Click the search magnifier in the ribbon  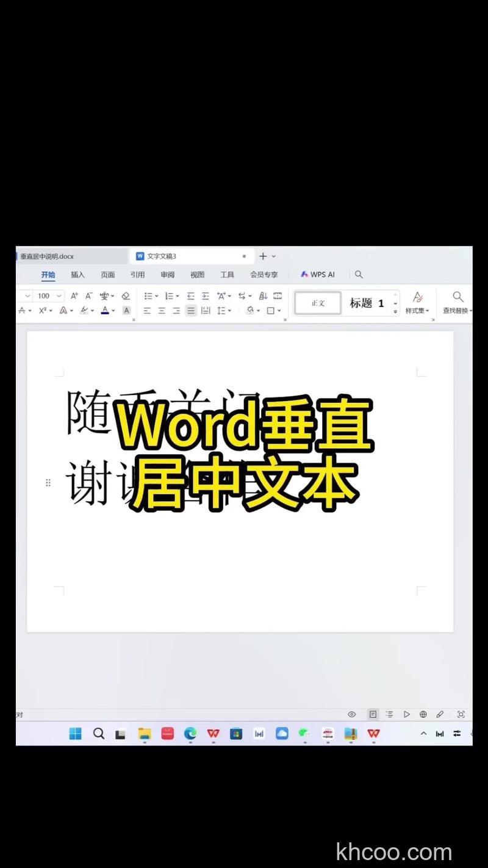click(x=359, y=274)
